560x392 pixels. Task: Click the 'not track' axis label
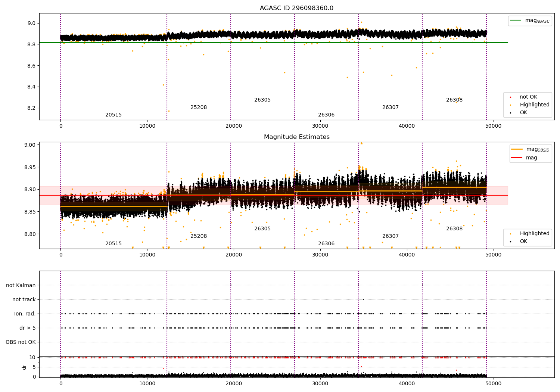tap(24, 300)
